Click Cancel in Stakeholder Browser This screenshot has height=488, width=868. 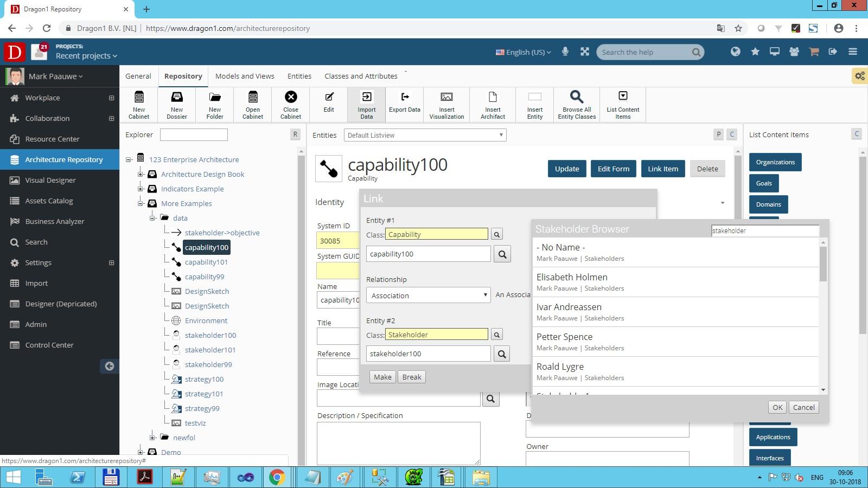click(x=803, y=407)
